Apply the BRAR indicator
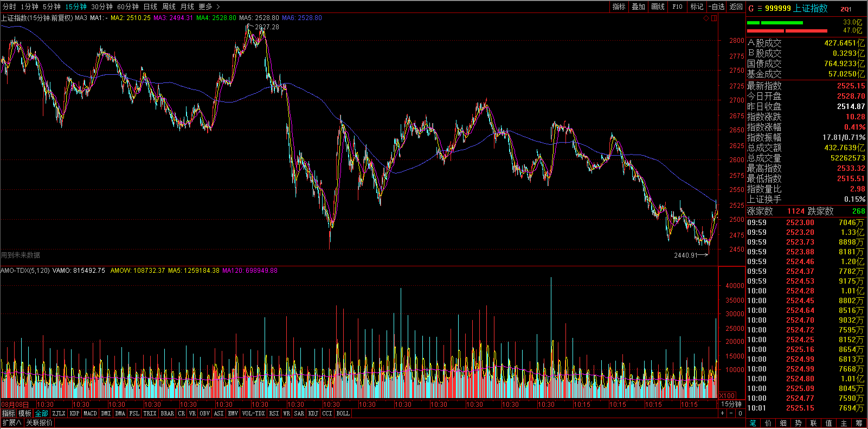This screenshot has width=868, height=429. click(x=167, y=413)
